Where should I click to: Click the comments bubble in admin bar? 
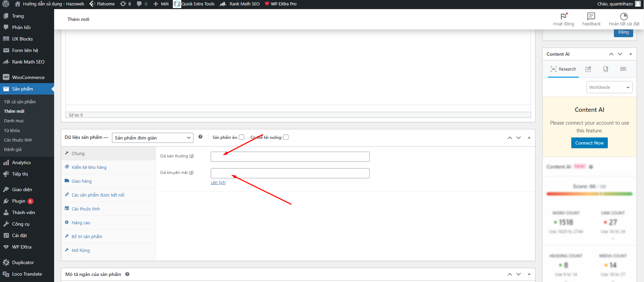tap(139, 4)
